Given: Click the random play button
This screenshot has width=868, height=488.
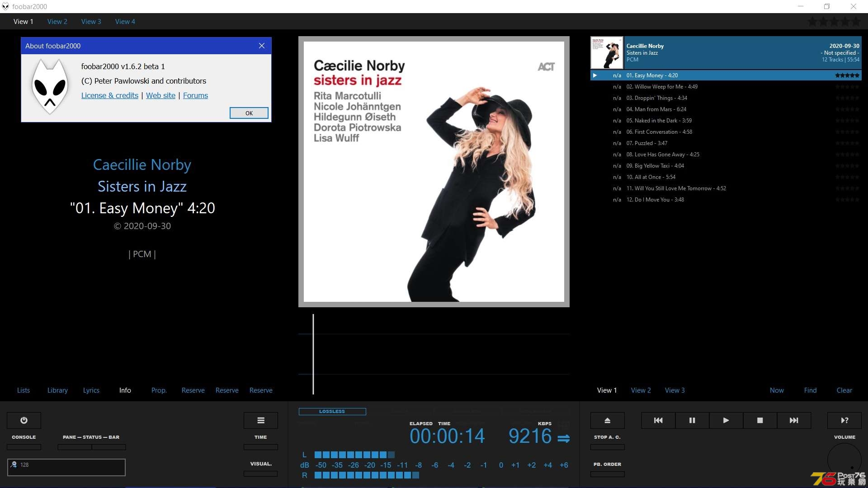Looking at the screenshot, I should pos(844,420).
